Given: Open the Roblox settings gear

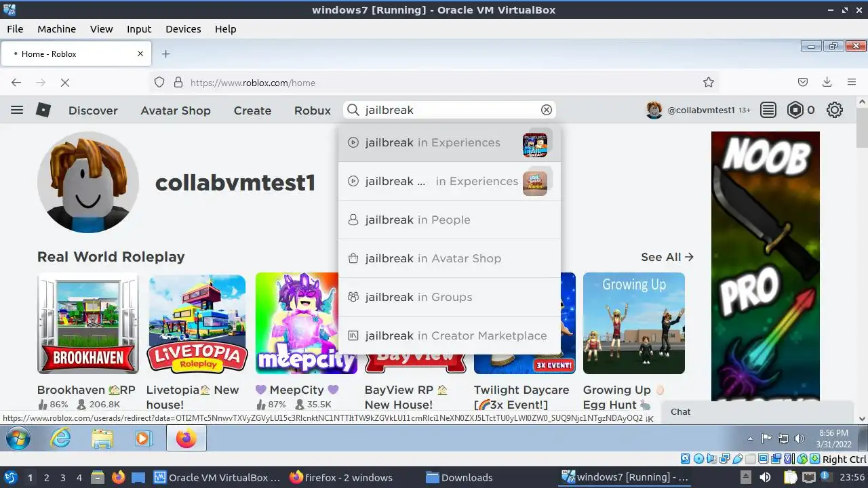Looking at the screenshot, I should 835,110.
